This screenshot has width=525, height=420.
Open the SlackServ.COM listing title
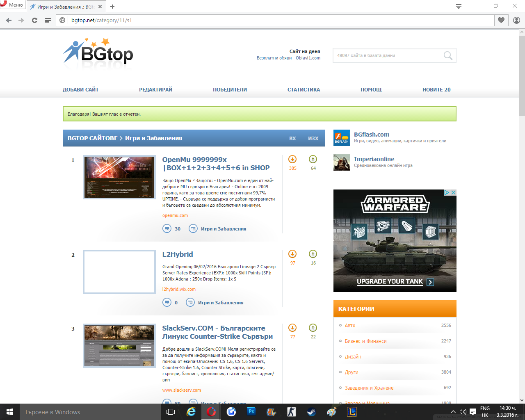click(217, 332)
